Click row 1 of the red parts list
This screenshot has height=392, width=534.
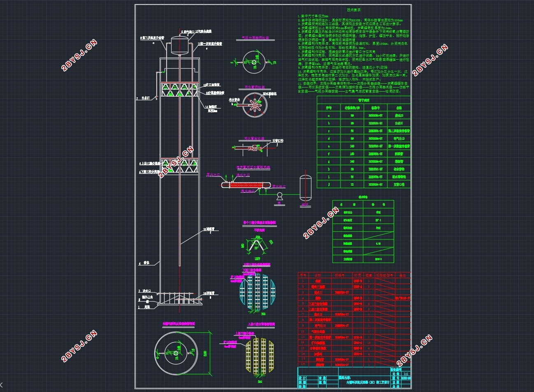(x=354, y=281)
